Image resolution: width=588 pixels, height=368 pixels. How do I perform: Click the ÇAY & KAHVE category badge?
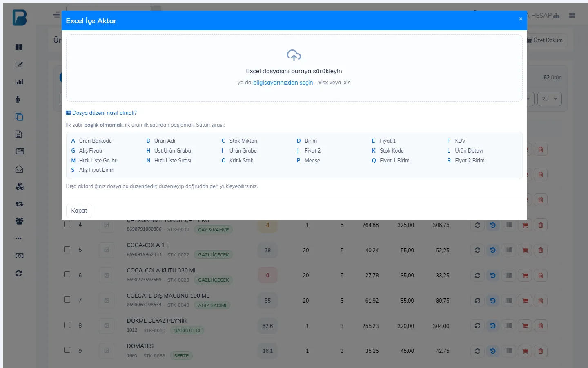[213, 230]
